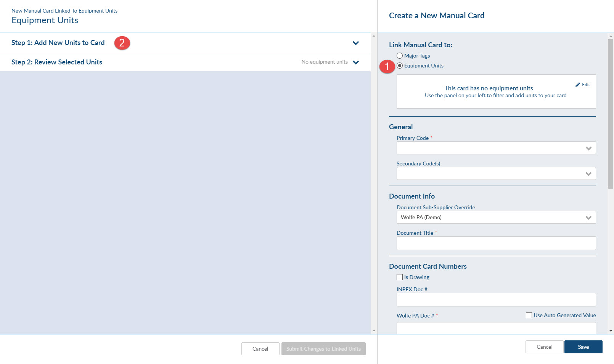Click Submit Changes to Linked Units button
This screenshot has height=364, width=614.
click(323, 349)
